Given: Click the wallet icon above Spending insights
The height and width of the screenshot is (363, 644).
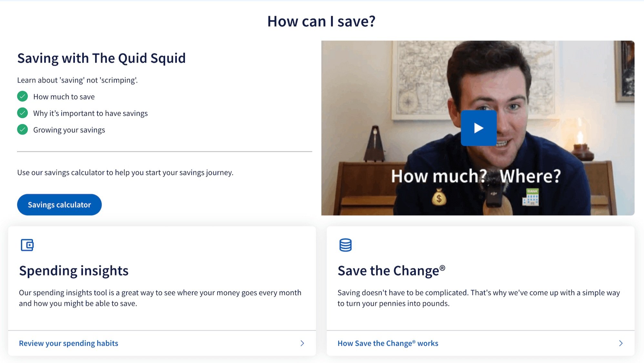Looking at the screenshot, I should (x=27, y=245).
